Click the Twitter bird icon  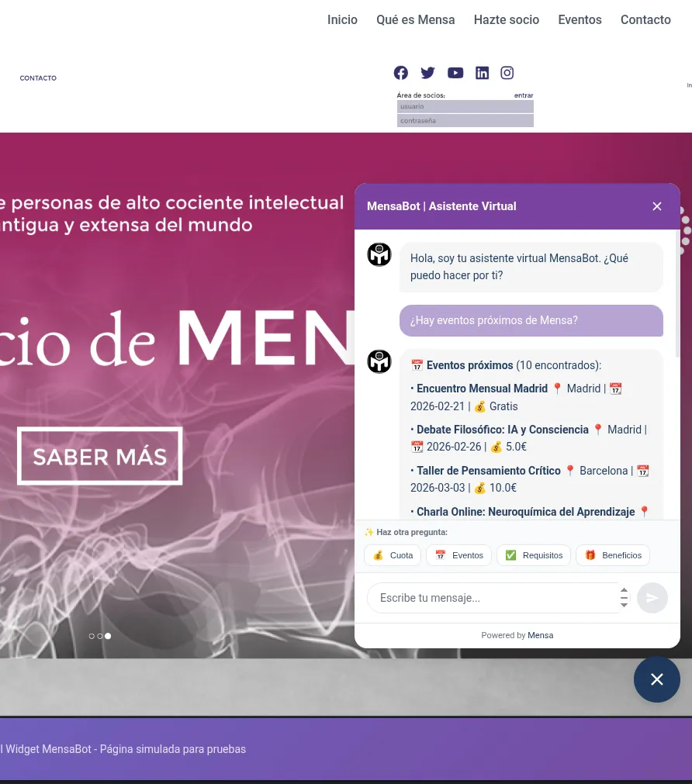point(427,72)
